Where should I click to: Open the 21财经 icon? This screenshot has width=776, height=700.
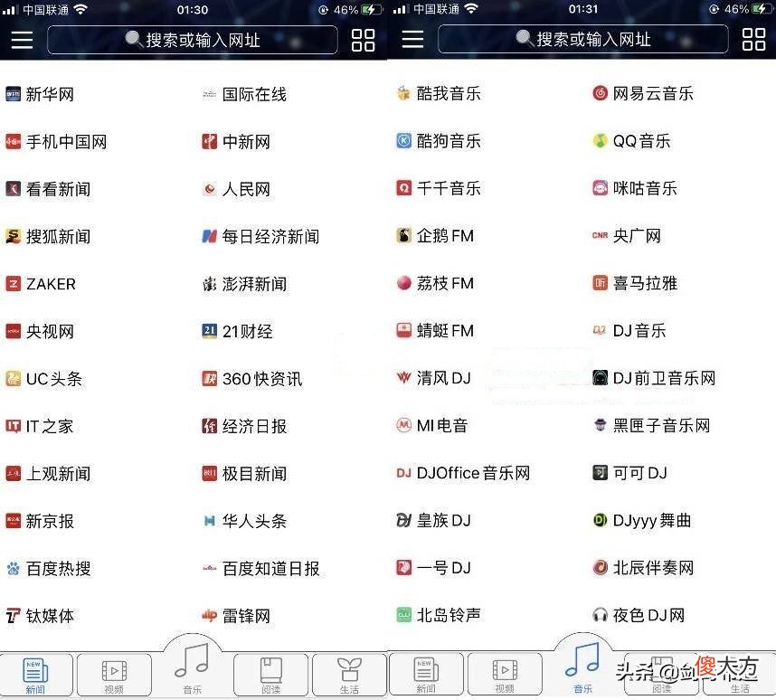pyautogui.click(x=209, y=331)
